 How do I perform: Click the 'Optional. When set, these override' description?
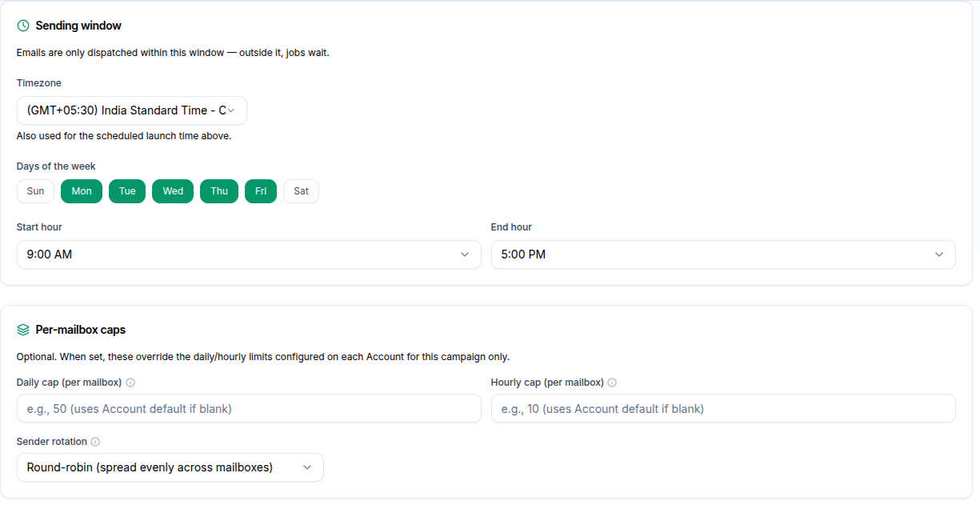click(263, 357)
